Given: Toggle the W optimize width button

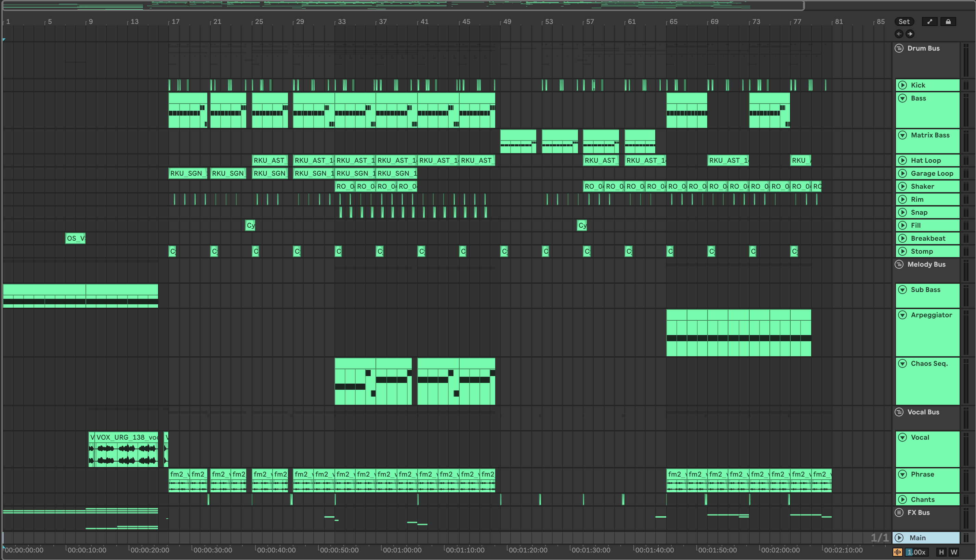Looking at the screenshot, I should coord(954,552).
